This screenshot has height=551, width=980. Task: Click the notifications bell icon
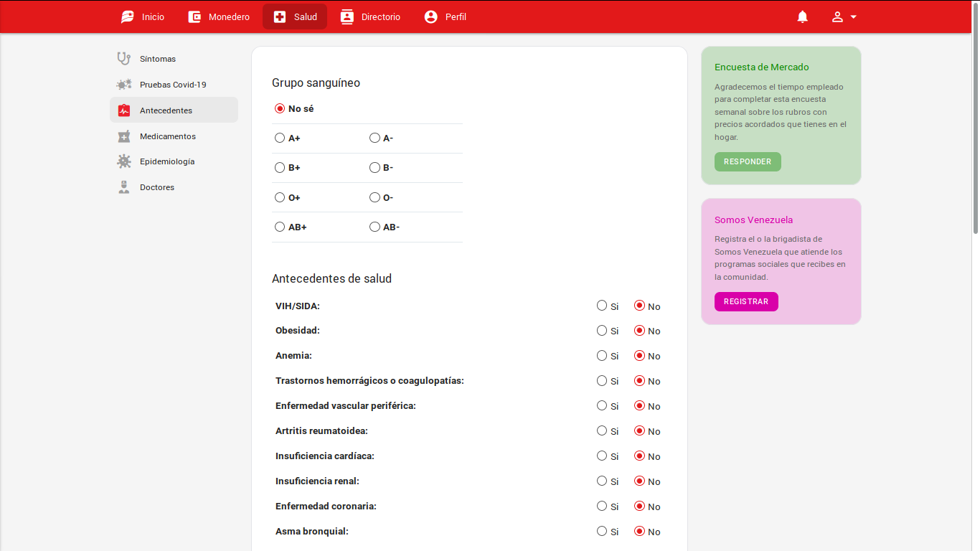pos(802,17)
